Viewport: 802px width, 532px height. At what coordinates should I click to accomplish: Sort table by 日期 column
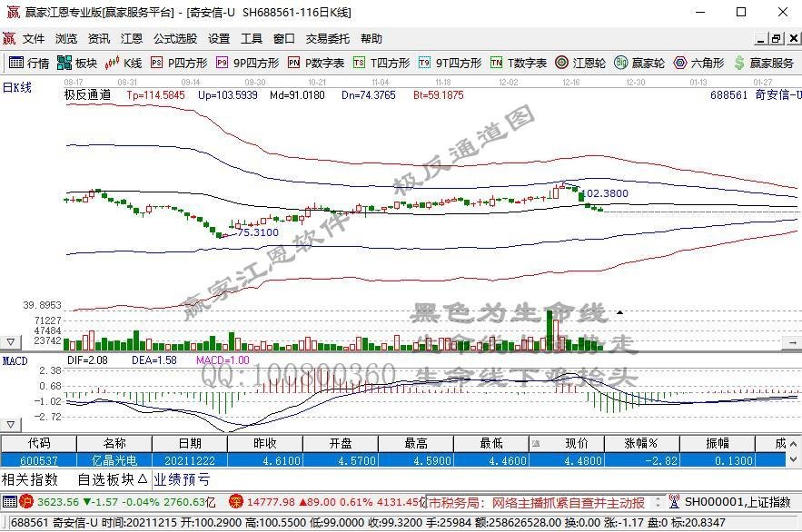click(x=190, y=443)
